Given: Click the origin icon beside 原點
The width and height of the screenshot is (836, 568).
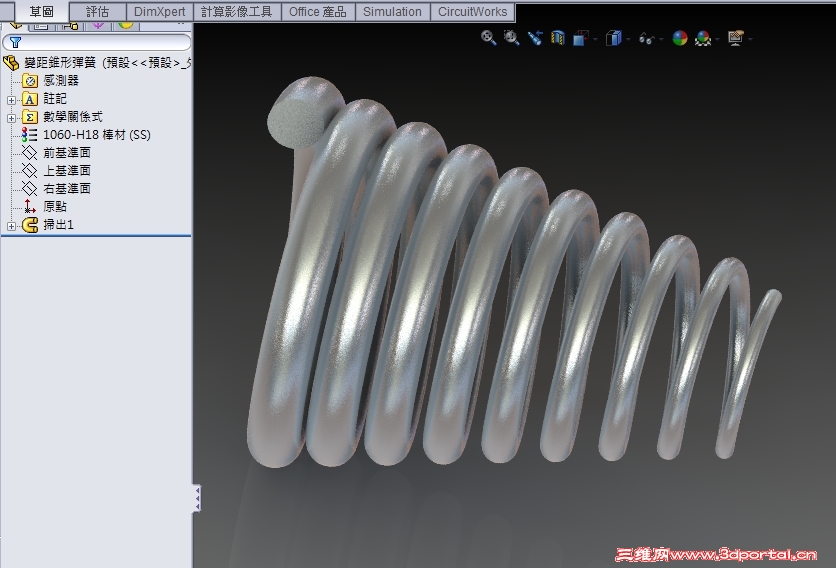Looking at the screenshot, I should click(29, 207).
